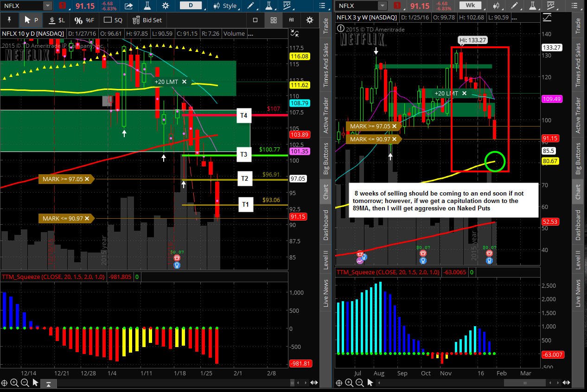Open Times And Sales tab in left sidebar

coord(326,65)
